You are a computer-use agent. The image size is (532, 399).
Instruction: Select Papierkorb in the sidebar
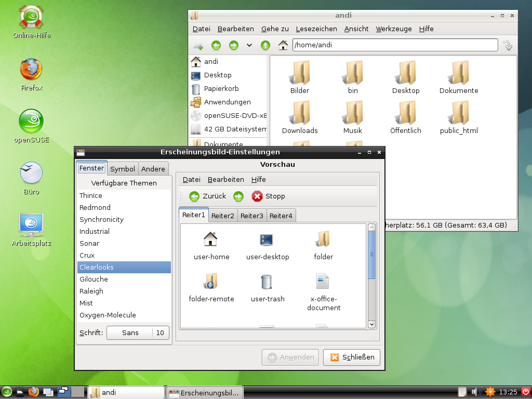[x=221, y=89]
